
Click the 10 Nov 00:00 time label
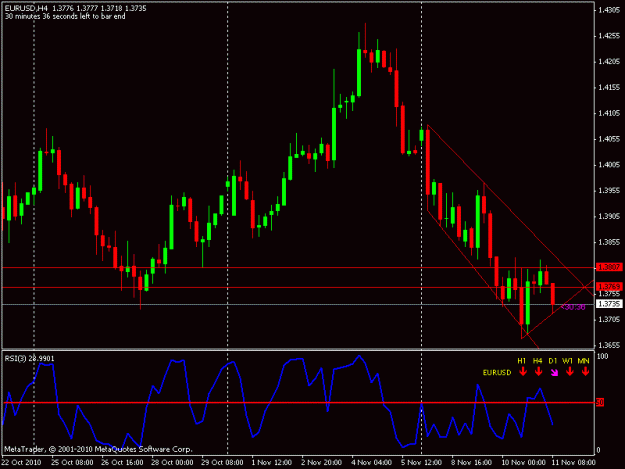click(523, 462)
